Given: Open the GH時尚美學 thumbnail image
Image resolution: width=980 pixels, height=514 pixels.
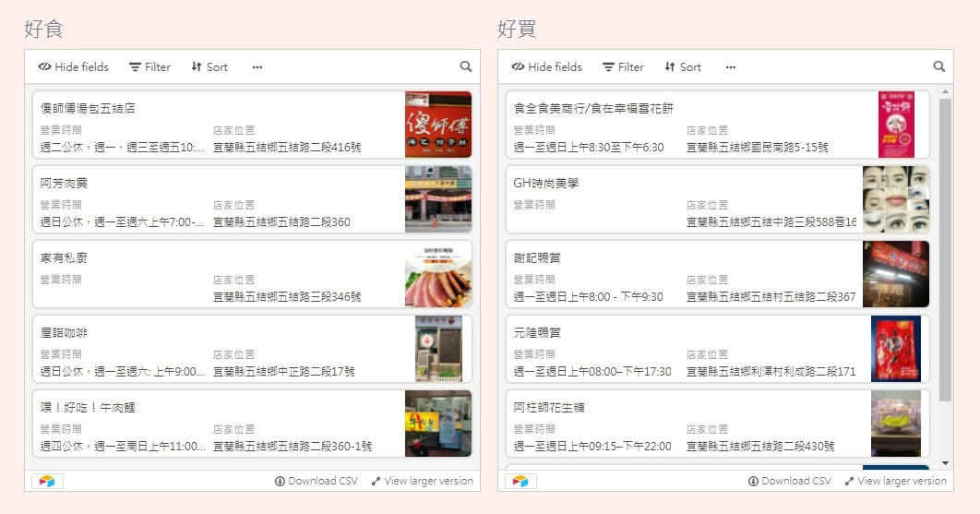Looking at the screenshot, I should tap(896, 198).
